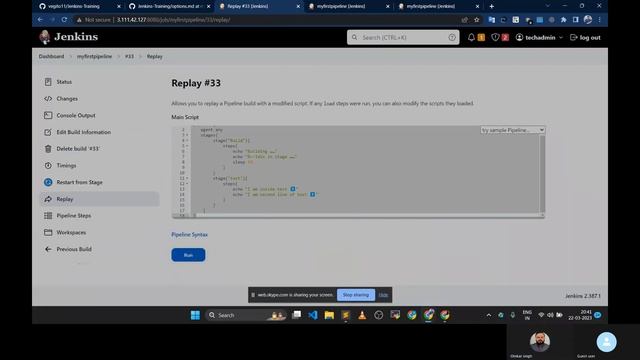This screenshot has height=360, width=640.
Task: Switch to the fifth tab, myfirstpipeline
Action: coord(439,7)
